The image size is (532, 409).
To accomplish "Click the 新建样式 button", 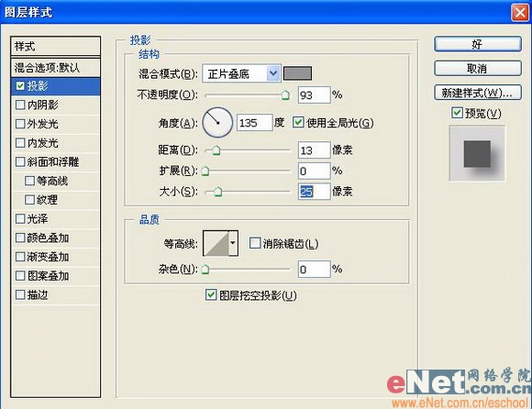I will [x=478, y=93].
